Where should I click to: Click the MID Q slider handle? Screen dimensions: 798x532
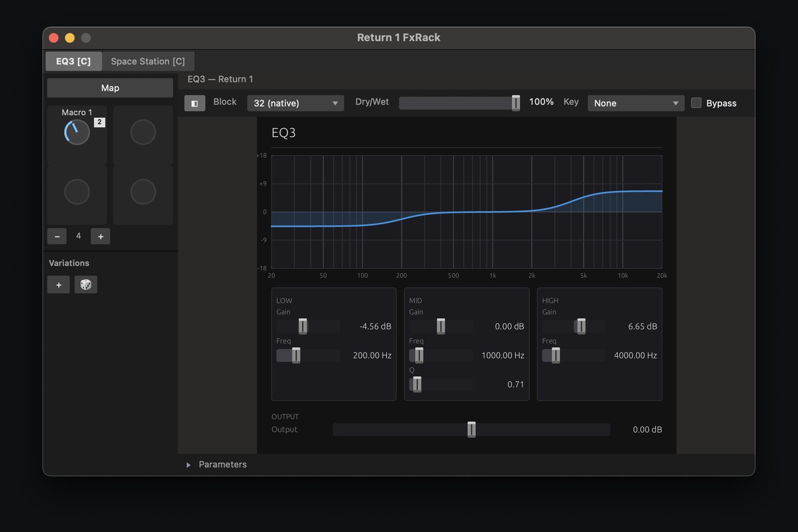click(417, 384)
